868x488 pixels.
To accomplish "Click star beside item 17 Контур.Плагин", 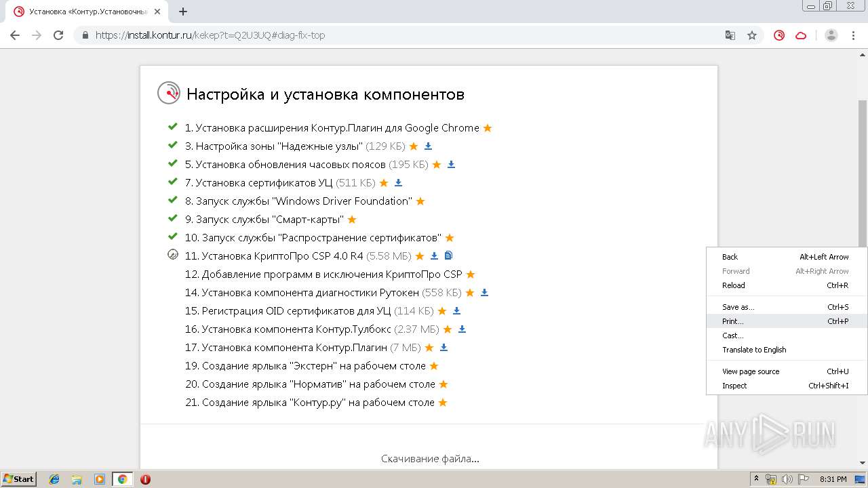I will coord(429,348).
